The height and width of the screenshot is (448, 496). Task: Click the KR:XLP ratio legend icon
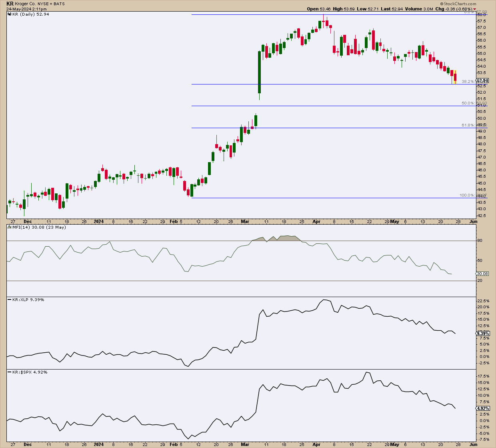10,300
